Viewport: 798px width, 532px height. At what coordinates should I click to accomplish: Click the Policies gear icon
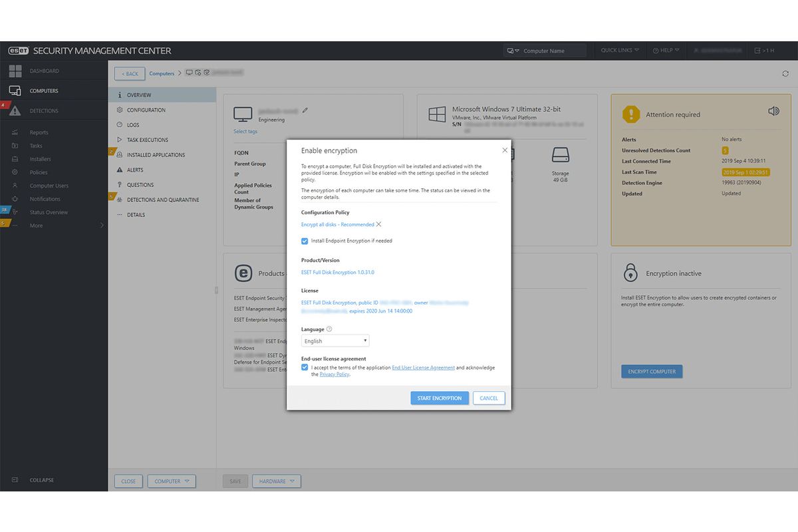pos(15,172)
